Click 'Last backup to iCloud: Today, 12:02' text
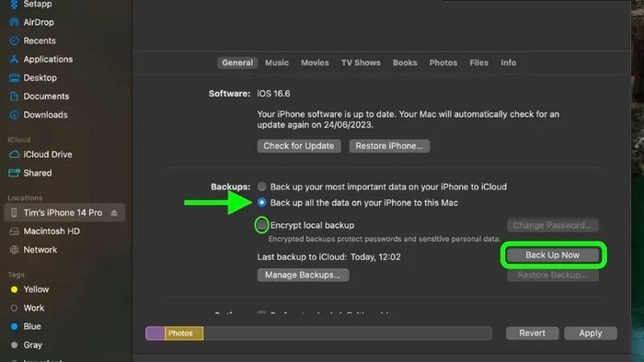The width and height of the screenshot is (644, 362). (329, 257)
